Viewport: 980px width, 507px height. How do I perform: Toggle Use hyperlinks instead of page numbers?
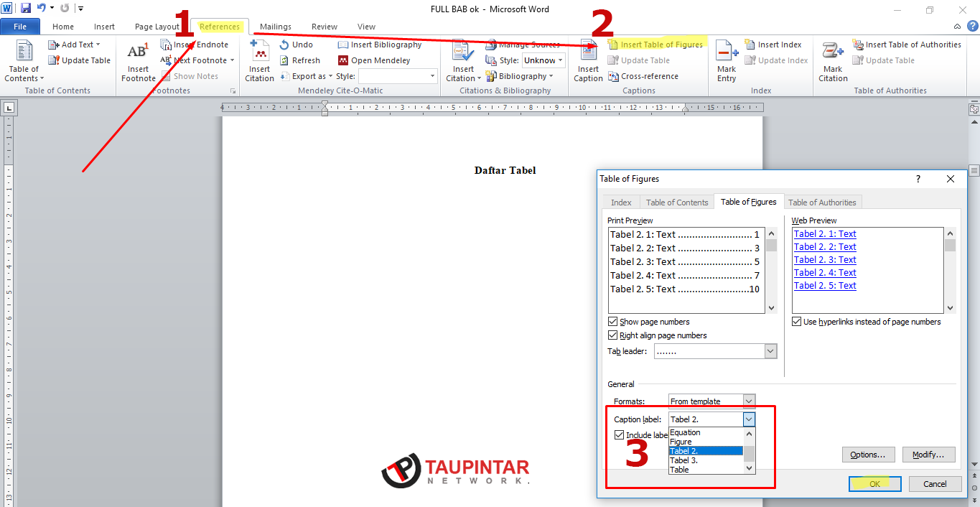point(796,322)
